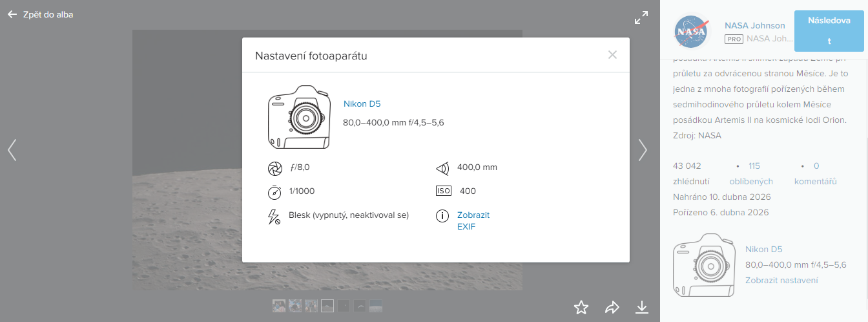Click Zobrazit nastavení in sidebar
This screenshot has width=868, height=322.
(781, 280)
